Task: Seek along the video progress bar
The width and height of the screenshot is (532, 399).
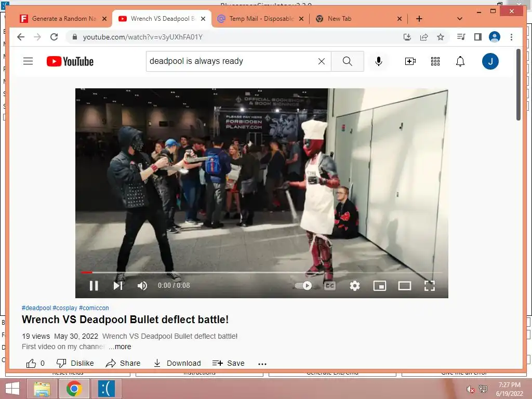Action: click(262, 272)
